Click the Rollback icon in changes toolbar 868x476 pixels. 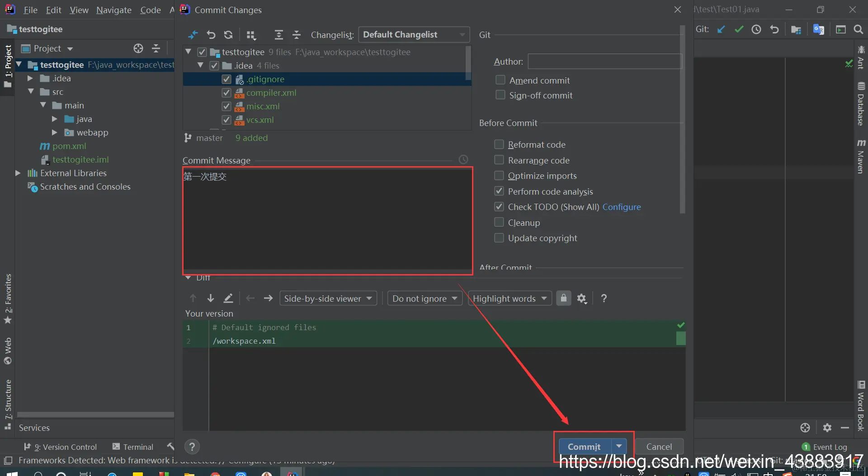tap(211, 35)
